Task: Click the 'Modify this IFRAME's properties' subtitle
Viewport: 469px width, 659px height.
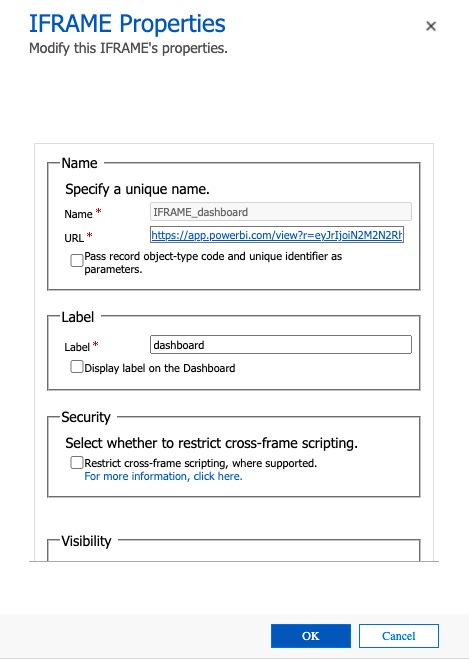Action: (128, 48)
